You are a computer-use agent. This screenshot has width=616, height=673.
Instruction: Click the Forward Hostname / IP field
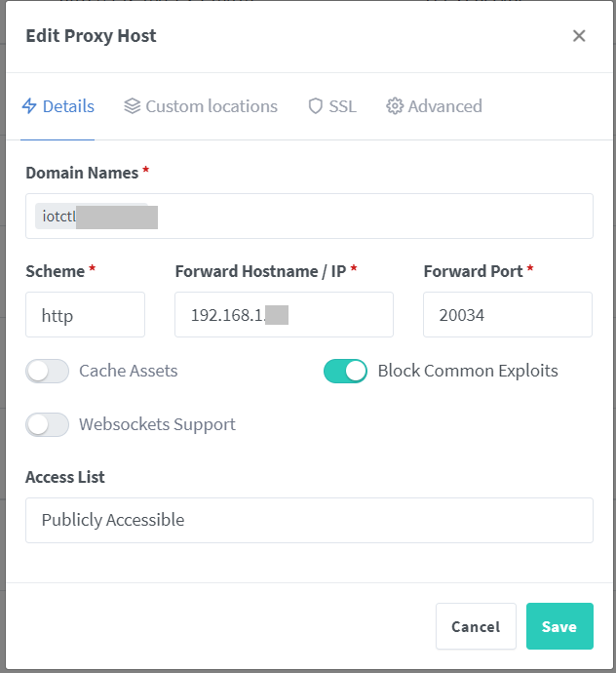pos(283,315)
